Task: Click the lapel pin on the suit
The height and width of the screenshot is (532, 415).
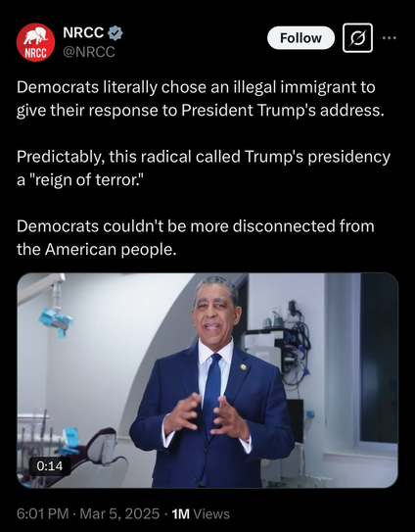Action: click(244, 366)
